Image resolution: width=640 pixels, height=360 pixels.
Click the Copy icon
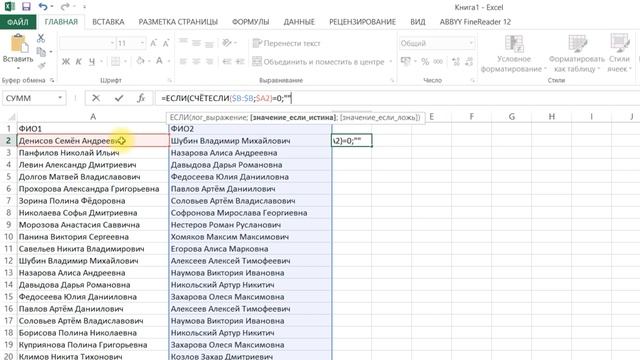[x=42, y=52]
